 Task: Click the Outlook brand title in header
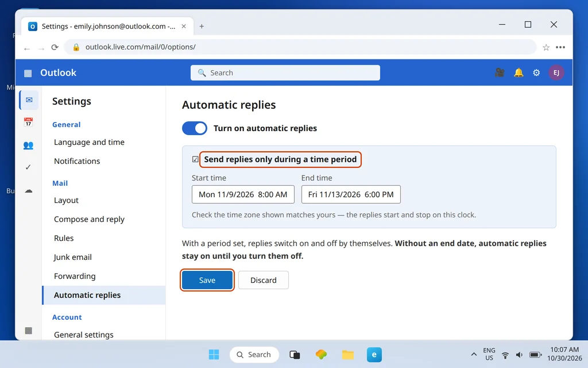[58, 73]
